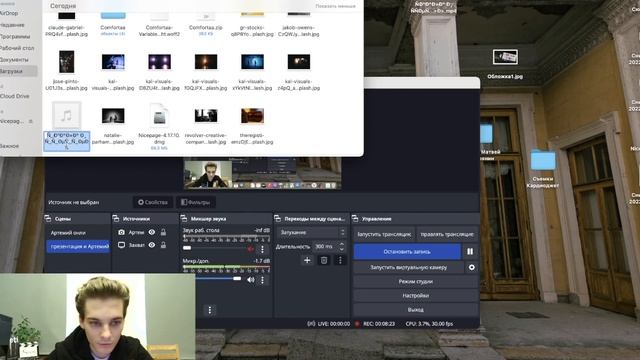Image resolution: width=640 pixels, height=360 pixels.
Task: Pop out the Управление dock icon
Action: [355, 219]
